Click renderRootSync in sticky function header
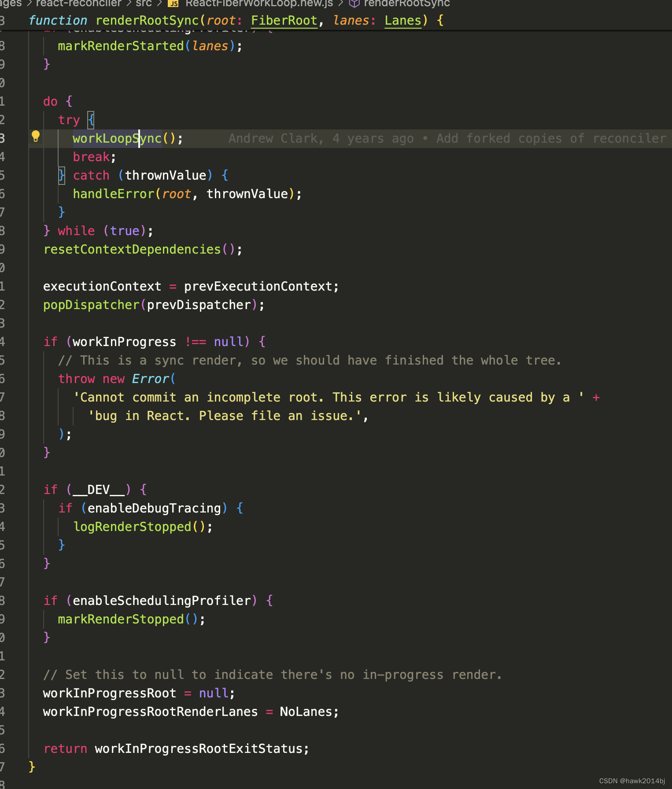This screenshot has width=672, height=789. click(147, 20)
